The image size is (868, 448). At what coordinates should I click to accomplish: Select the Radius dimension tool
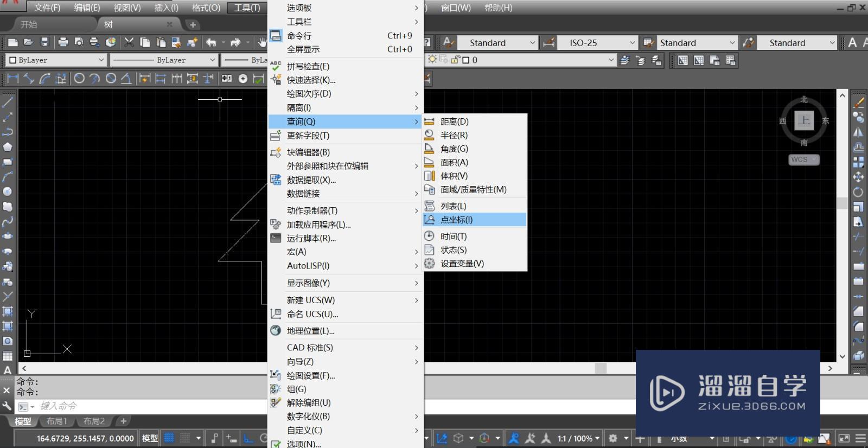(x=79, y=79)
